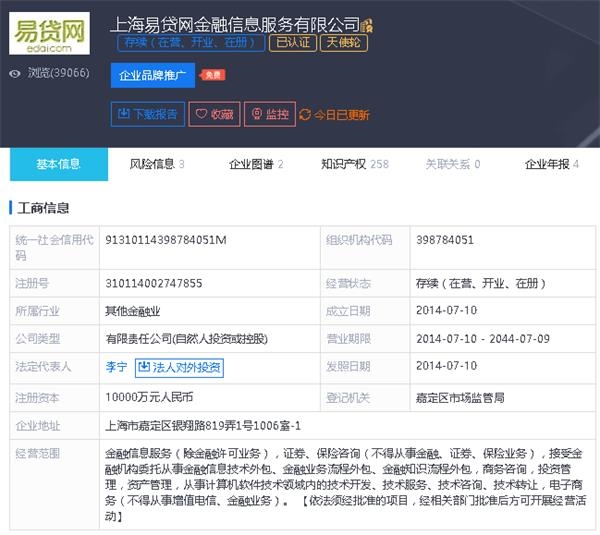
Task: Click the status value in 经营状态 row
Action: [x=481, y=284]
